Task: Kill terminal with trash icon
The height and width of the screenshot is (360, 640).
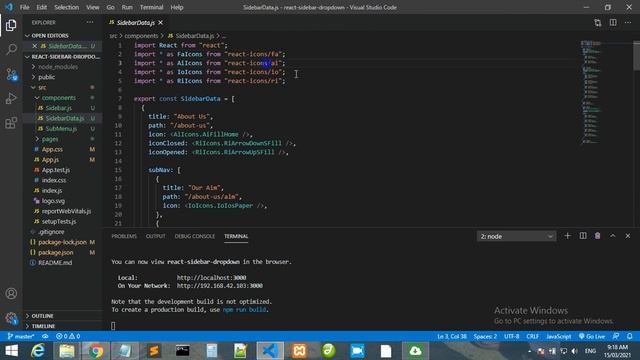Action: [598, 236]
